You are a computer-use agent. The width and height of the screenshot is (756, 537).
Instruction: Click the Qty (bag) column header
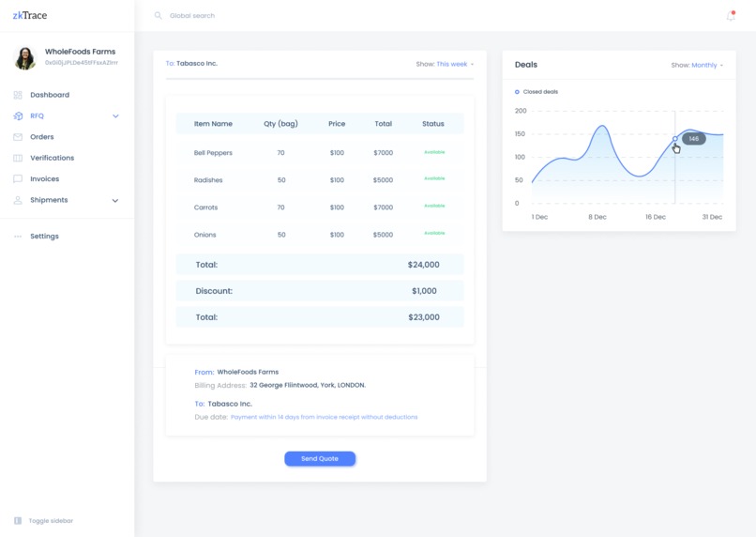click(280, 124)
